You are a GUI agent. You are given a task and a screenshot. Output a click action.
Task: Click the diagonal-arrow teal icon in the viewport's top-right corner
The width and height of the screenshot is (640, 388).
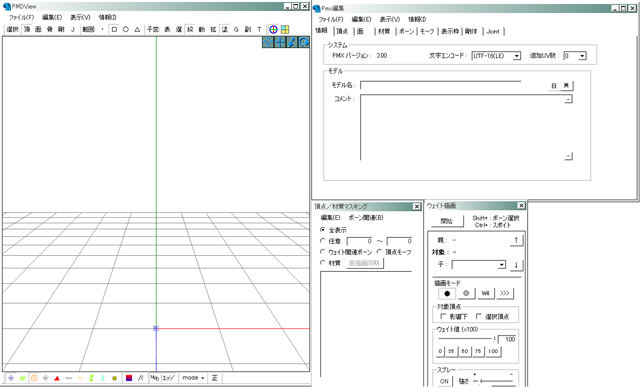[x=292, y=42]
